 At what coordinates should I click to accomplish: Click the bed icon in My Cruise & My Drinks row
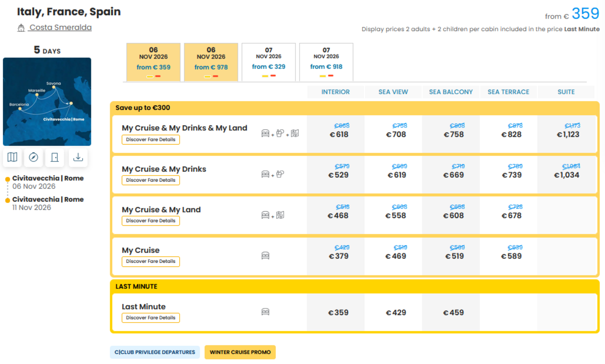pos(265,174)
